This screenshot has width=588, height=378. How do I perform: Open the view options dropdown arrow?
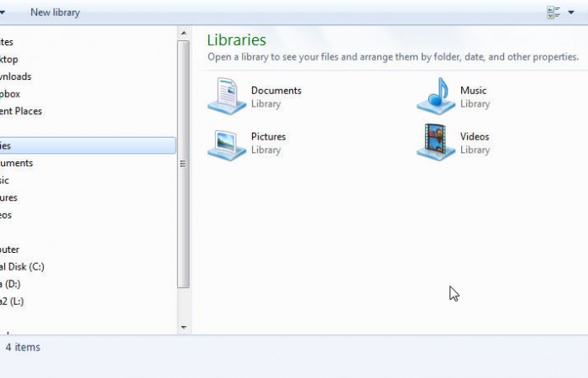click(571, 13)
